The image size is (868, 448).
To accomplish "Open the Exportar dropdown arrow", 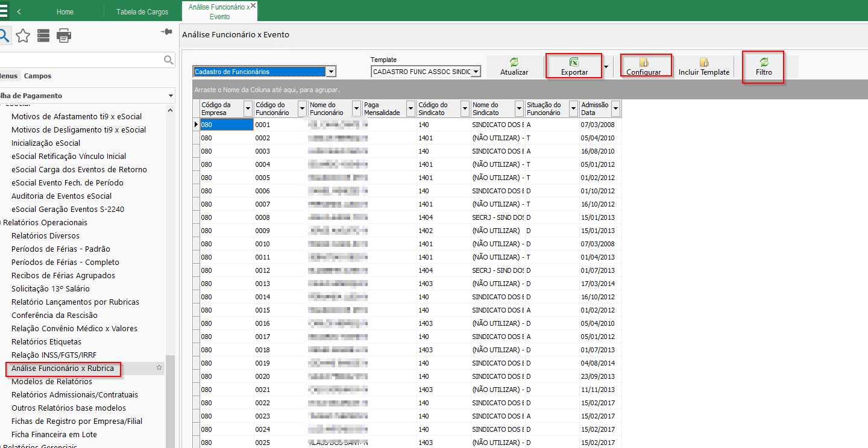I will [x=606, y=67].
